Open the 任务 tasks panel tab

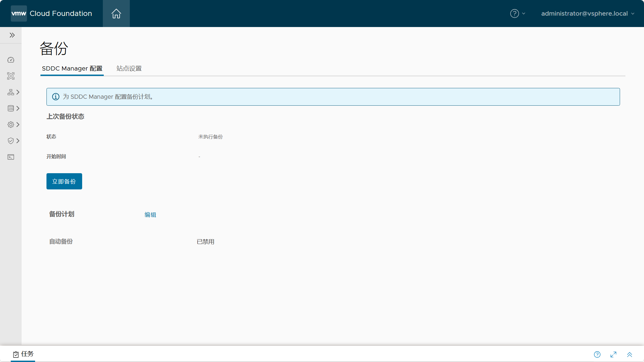click(23, 354)
